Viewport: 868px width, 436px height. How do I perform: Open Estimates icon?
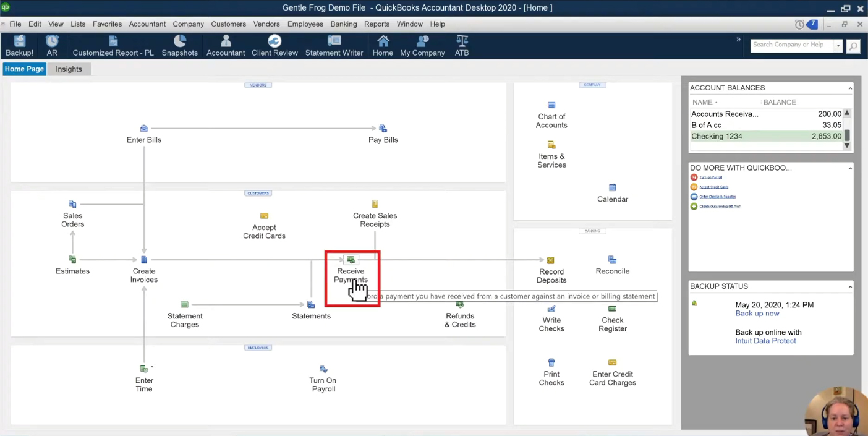(x=72, y=260)
